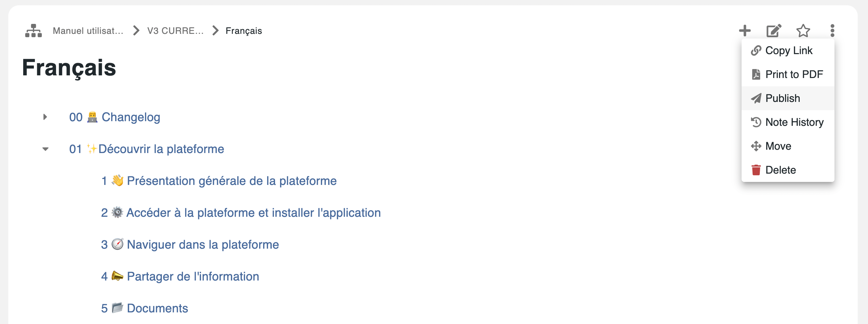Expand the 00 Changelog tree item

(x=45, y=117)
